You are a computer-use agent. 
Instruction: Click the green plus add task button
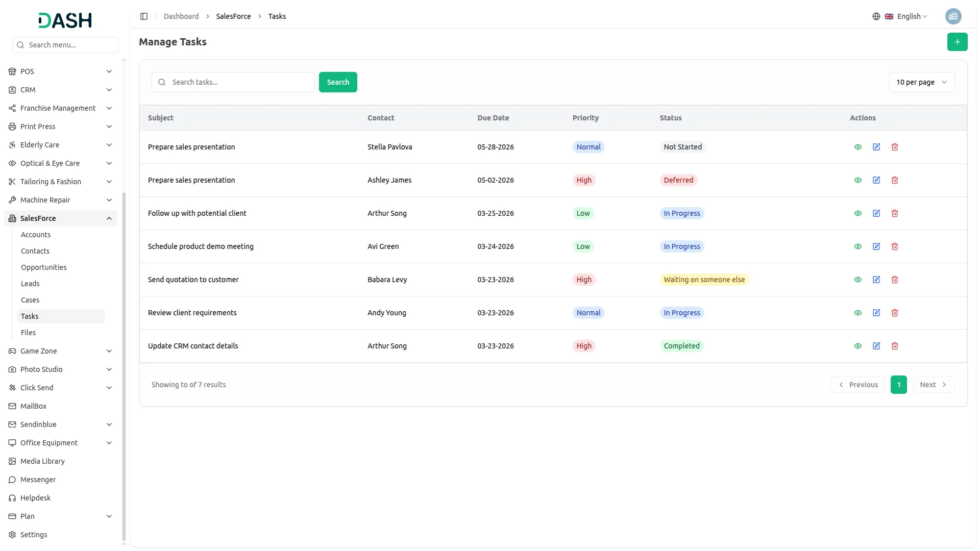[x=957, y=42]
